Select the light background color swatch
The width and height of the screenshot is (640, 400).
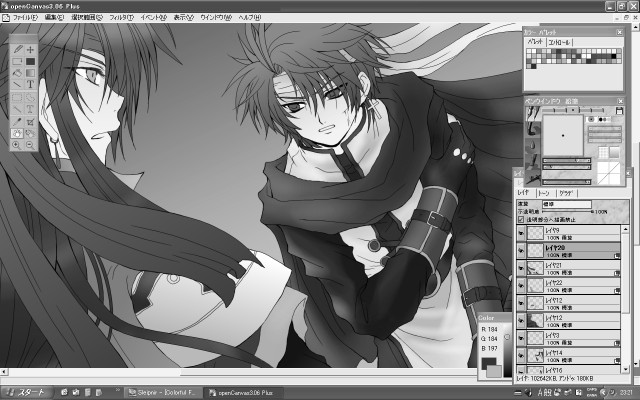[495, 371]
